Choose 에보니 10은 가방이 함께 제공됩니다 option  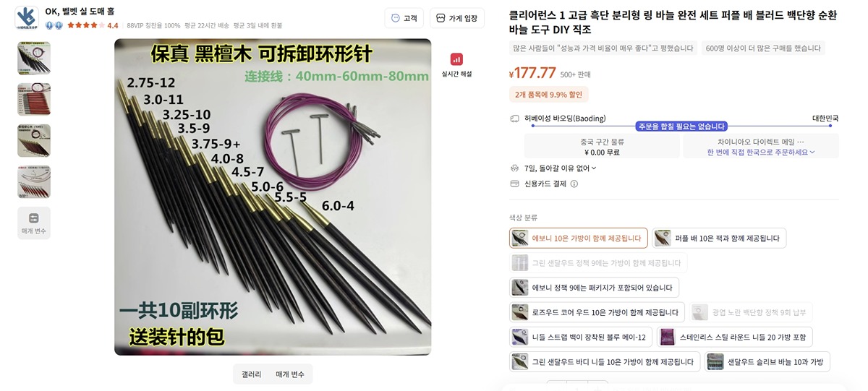pos(579,239)
